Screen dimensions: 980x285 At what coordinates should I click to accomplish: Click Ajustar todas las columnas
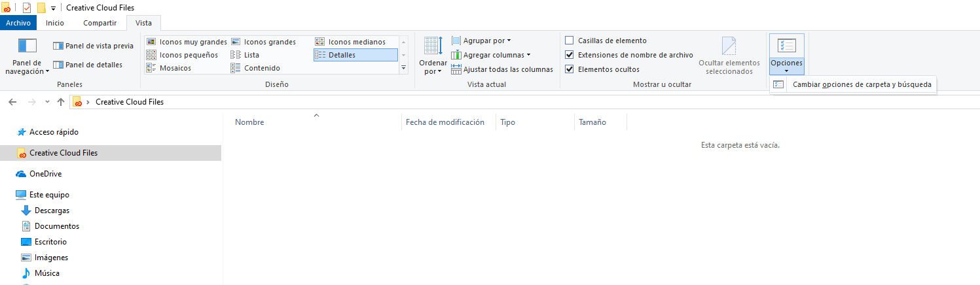(x=502, y=69)
